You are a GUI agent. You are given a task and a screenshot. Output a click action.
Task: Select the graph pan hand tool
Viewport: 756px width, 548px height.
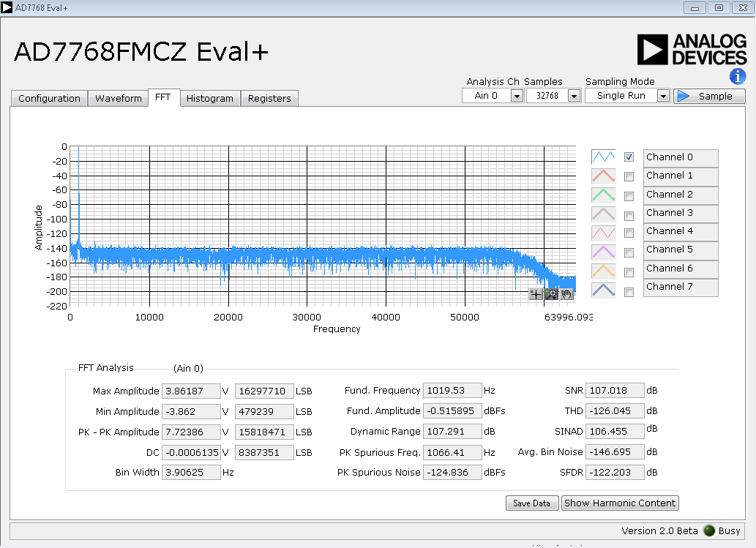point(566,293)
